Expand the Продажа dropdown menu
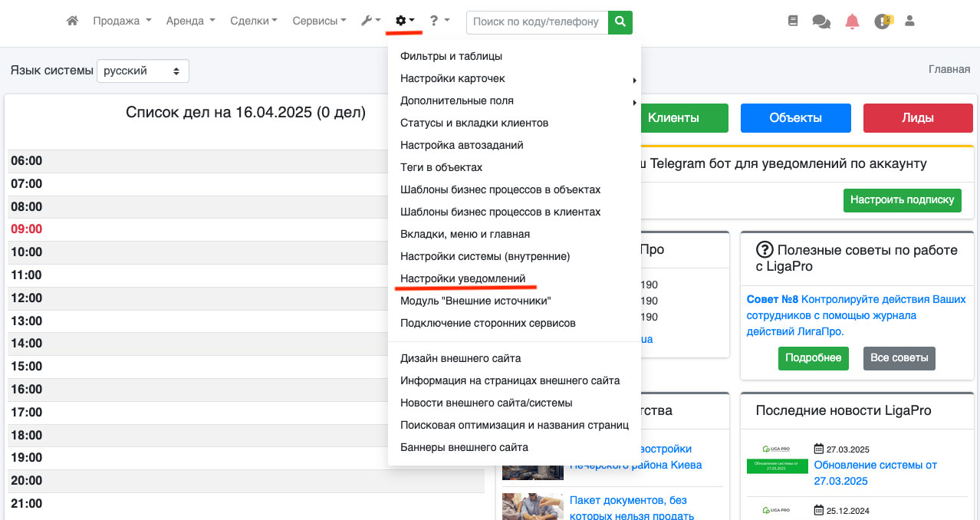 (122, 21)
